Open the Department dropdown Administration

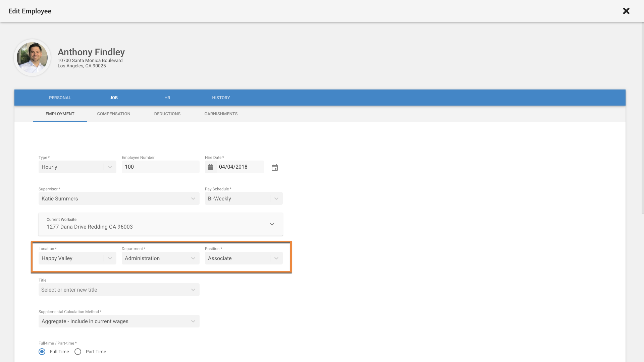[x=161, y=258]
